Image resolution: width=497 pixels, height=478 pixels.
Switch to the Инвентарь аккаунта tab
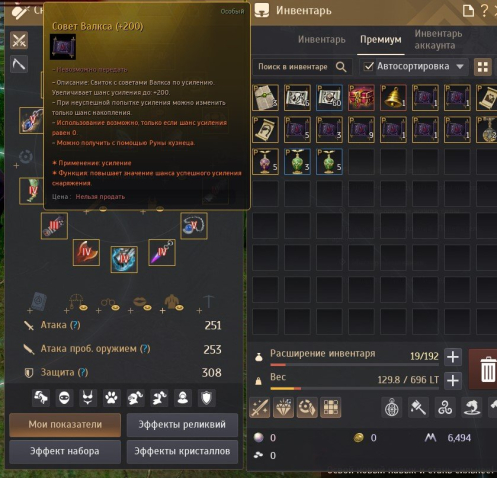[x=438, y=39]
